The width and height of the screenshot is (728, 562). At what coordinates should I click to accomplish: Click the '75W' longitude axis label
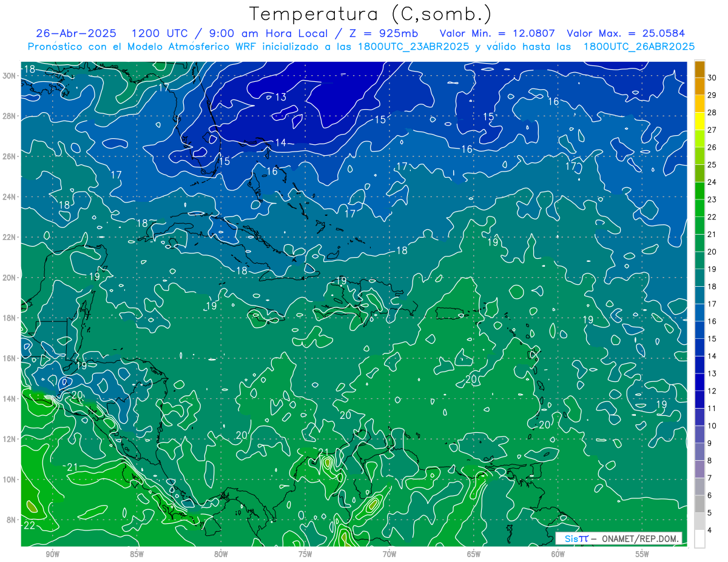(305, 554)
